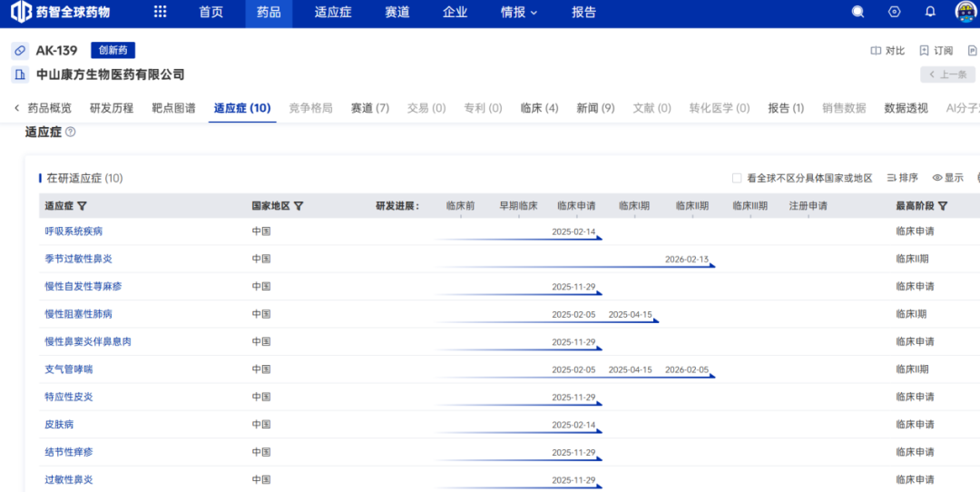Click the 2026-02-13 progress marker for 季节过敏性鼻炎

click(x=687, y=259)
